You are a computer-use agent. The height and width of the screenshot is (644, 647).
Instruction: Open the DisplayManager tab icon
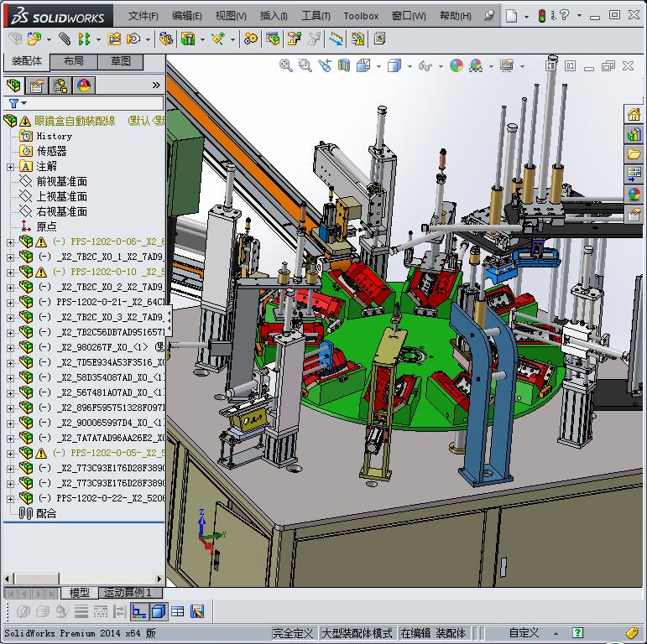click(x=84, y=86)
